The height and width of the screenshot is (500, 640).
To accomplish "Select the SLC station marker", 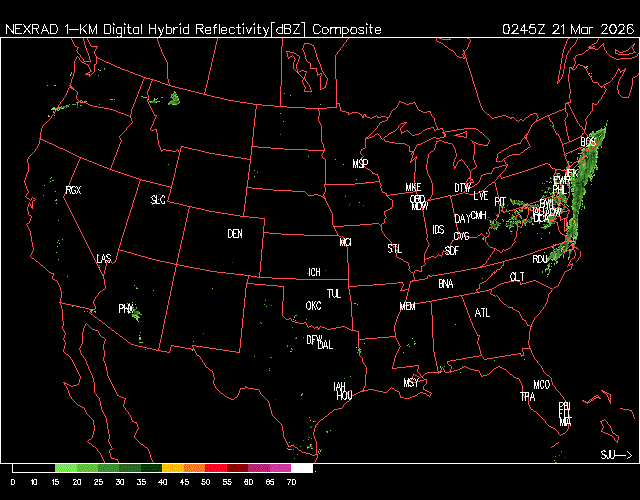I will tap(158, 200).
